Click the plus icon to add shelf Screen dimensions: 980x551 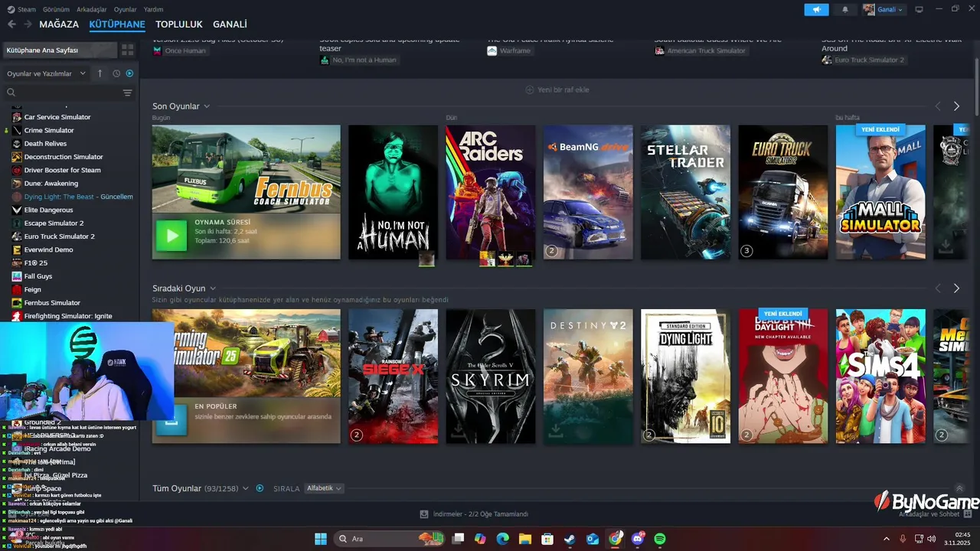529,90
